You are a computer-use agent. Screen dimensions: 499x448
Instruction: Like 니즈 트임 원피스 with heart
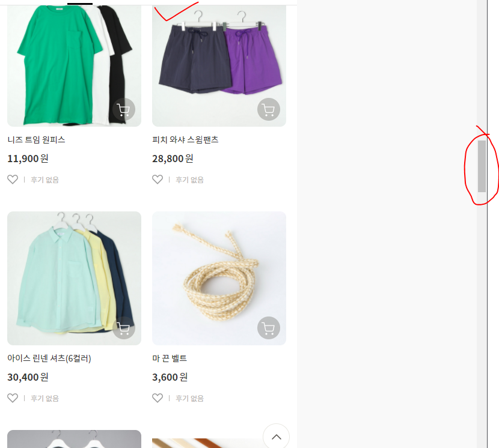tap(13, 180)
